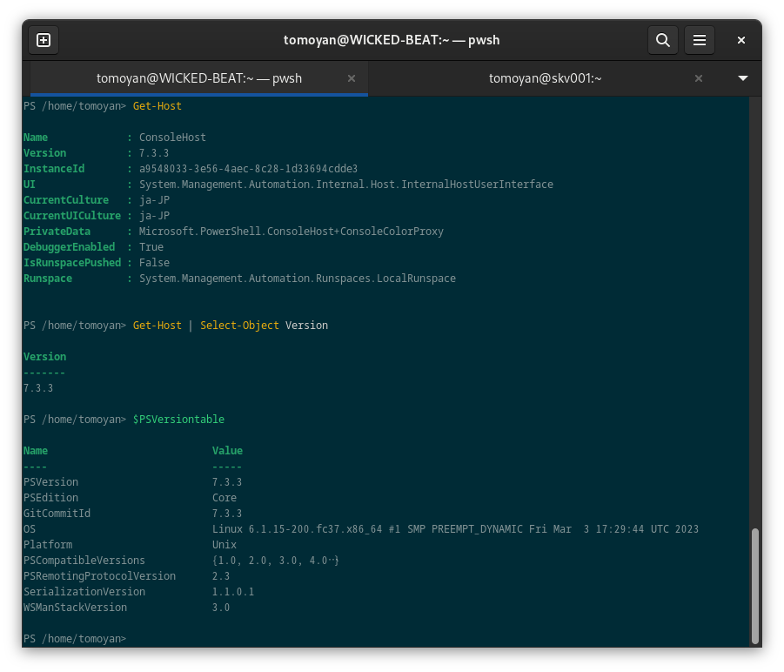Click the PSEdition value Core
The width and height of the screenshot is (784, 672).
point(224,498)
